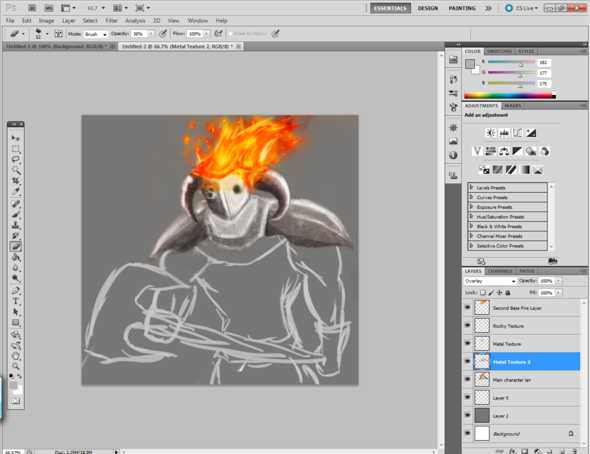Add a Levels adjustment

(504, 132)
